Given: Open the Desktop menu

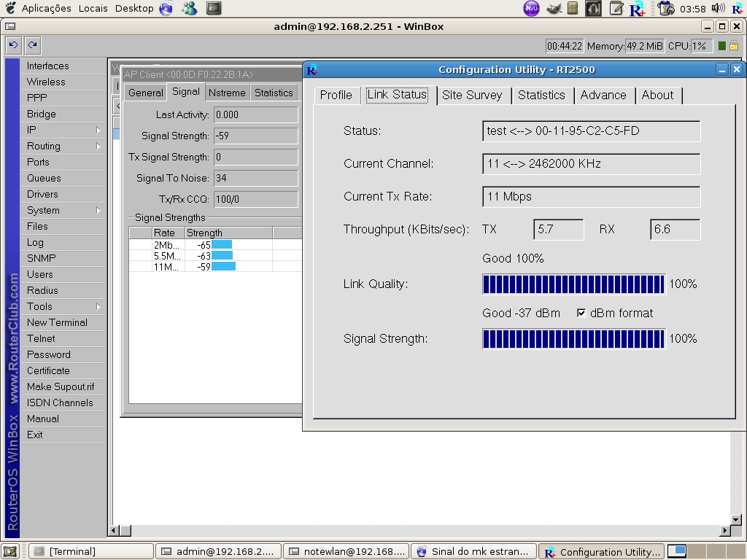Looking at the screenshot, I should point(134,8).
